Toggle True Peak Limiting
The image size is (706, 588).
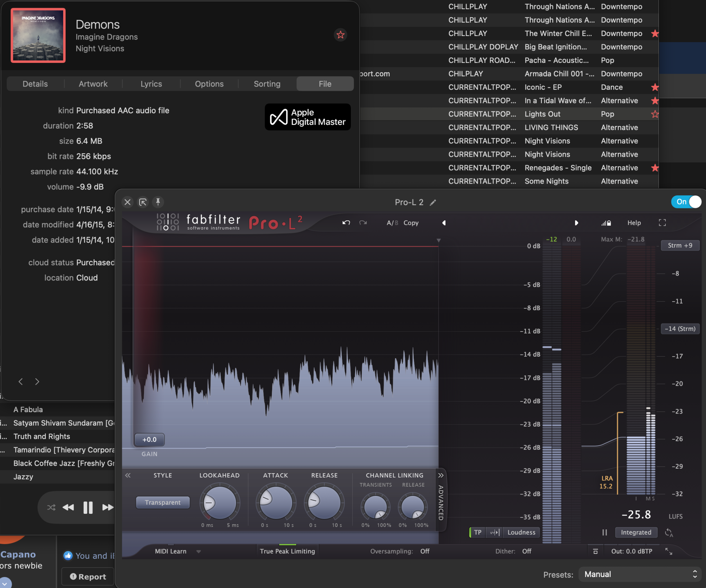pos(287,551)
